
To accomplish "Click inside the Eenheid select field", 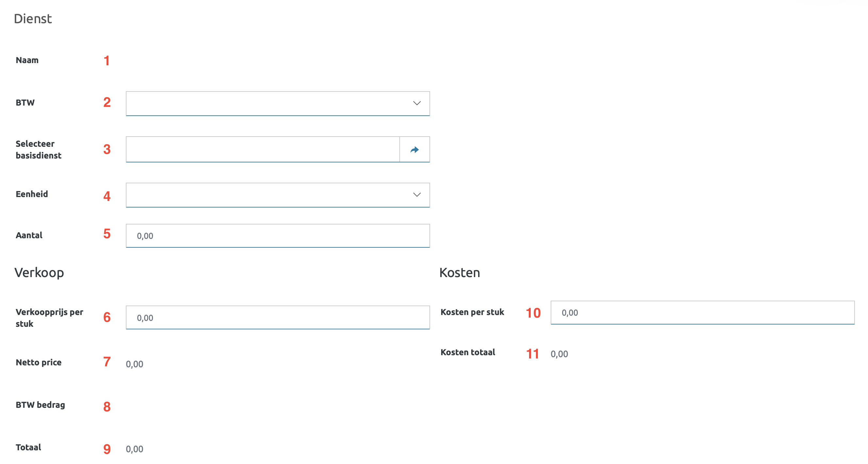I will 266,195.
